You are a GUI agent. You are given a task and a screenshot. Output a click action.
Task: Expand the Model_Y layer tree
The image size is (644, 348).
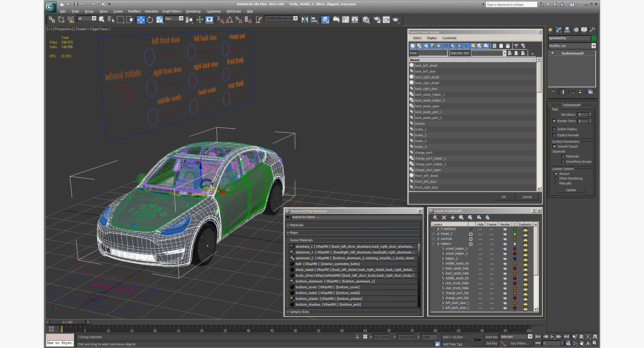[x=433, y=234]
